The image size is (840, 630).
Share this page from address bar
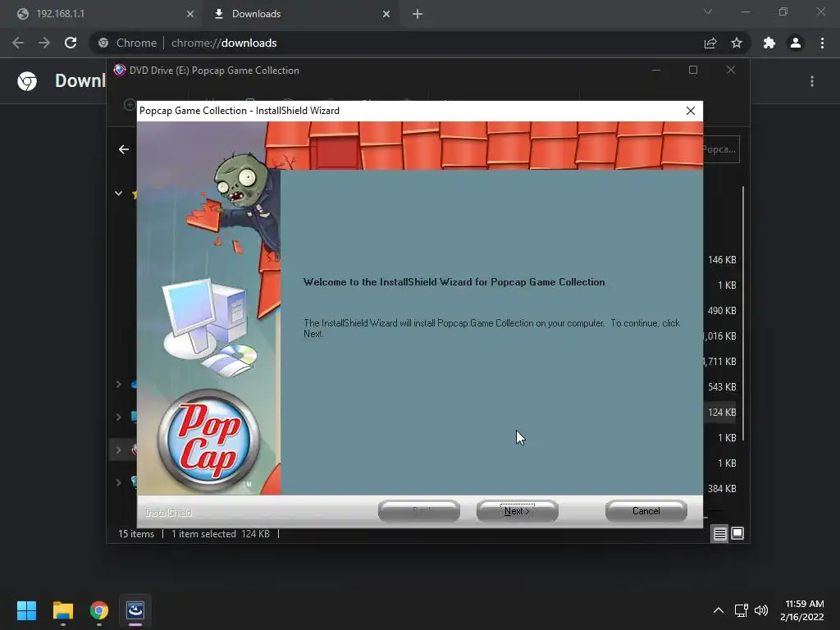click(710, 43)
